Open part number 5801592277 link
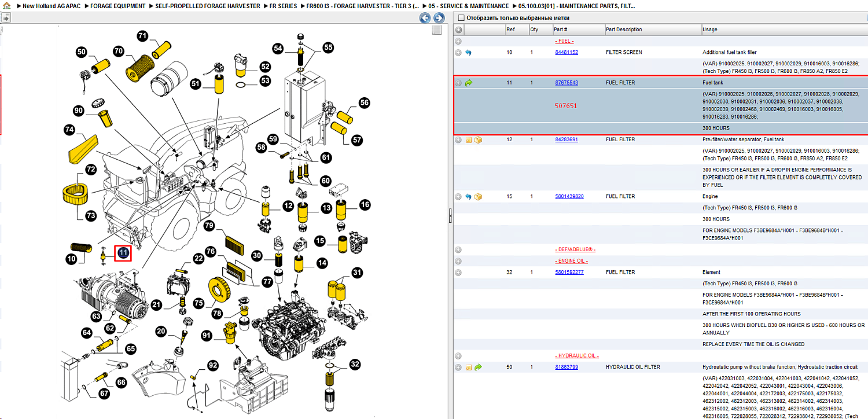 569,272
